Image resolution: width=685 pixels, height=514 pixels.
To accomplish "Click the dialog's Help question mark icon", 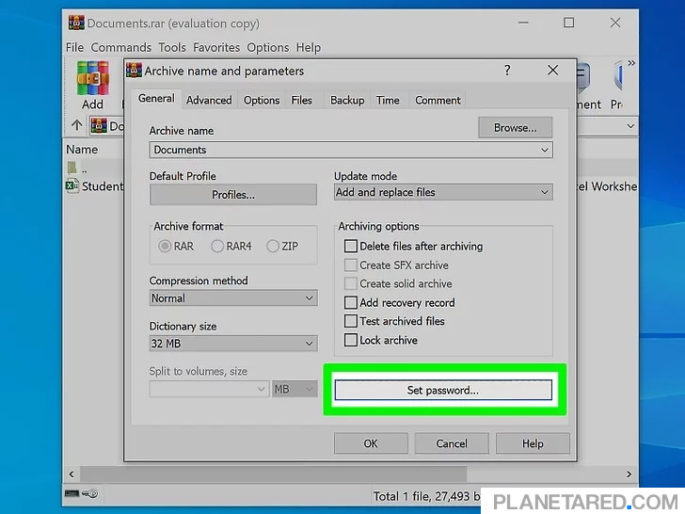I will click(x=507, y=71).
